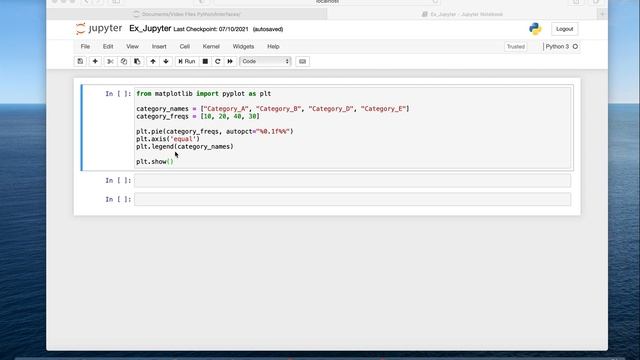The image size is (640, 360).
Task: Rename the notebook title Ex_Jupyter
Action: (x=150, y=29)
